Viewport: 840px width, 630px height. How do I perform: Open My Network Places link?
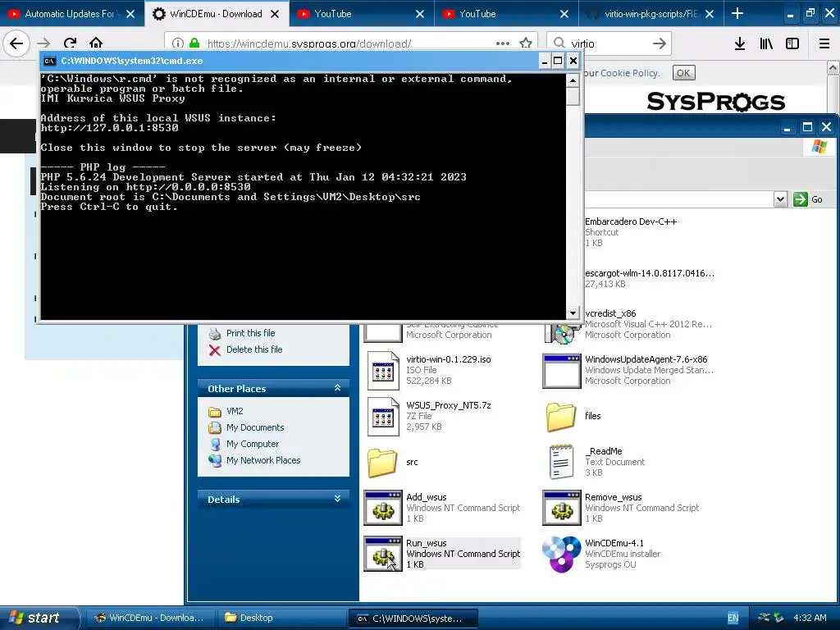[x=263, y=460]
